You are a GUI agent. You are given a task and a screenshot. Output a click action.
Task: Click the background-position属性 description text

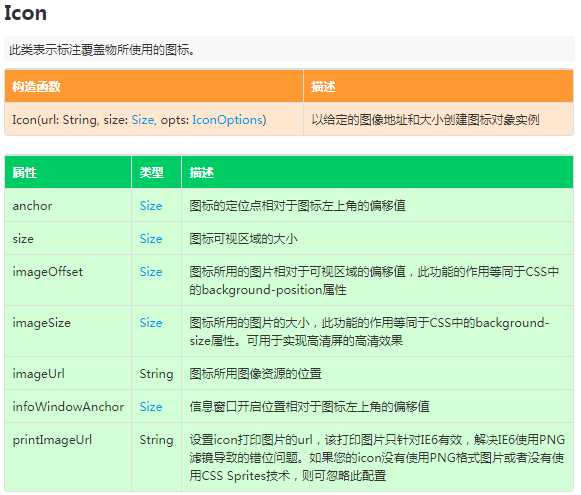click(374, 281)
